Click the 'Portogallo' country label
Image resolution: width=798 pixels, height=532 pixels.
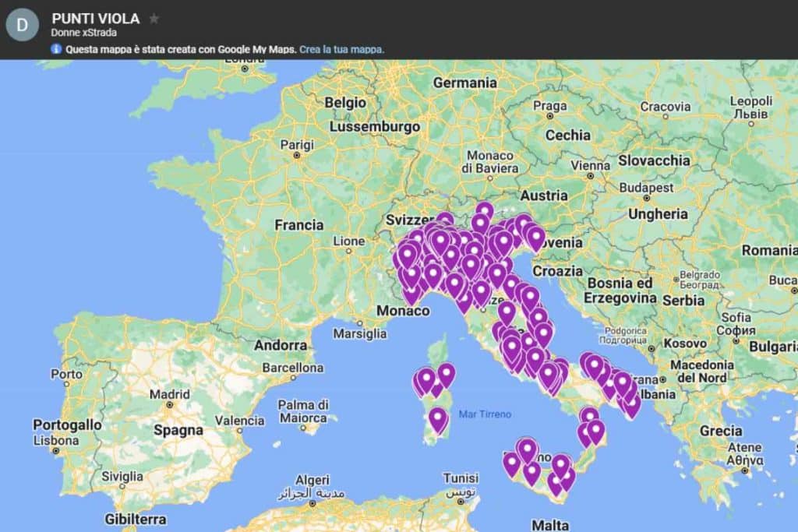(x=67, y=425)
